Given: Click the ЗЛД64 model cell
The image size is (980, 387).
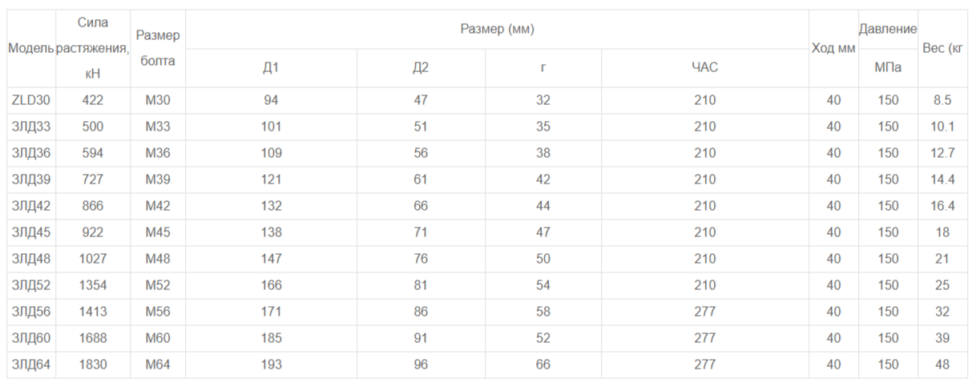Looking at the screenshot, I should (31, 365).
